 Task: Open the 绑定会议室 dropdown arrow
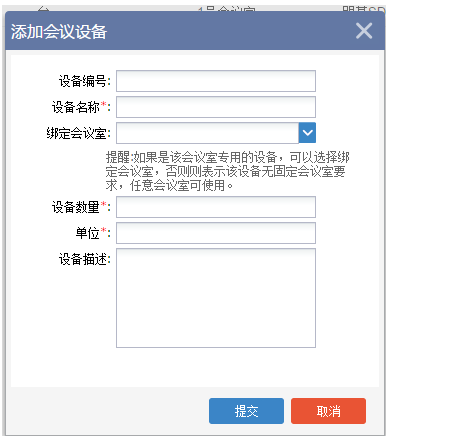click(x=307, y=133)
